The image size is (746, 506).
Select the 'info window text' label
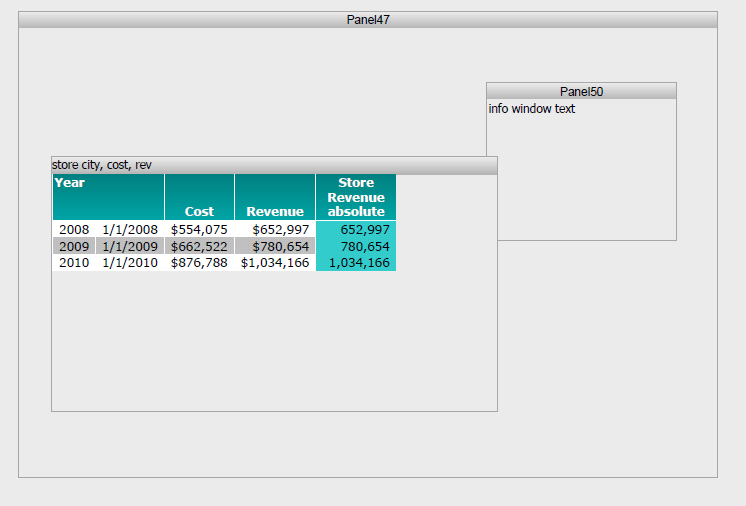(531, 109)
